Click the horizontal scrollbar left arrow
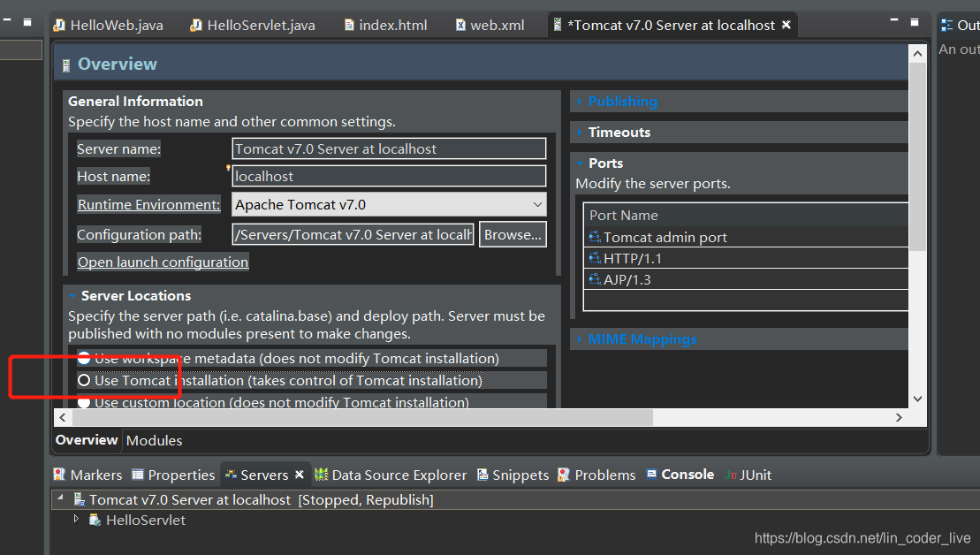 point(62,417)
